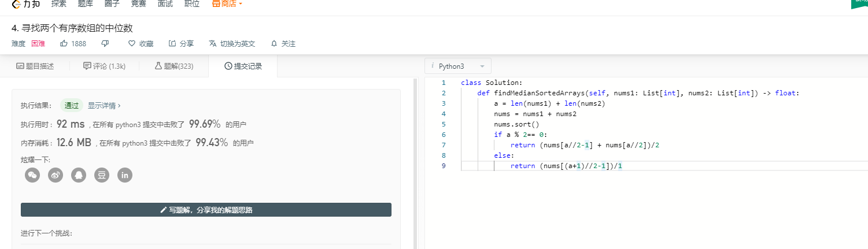Open the 圈子 navigation item
This screenshot has height=249, width=868.
[112, 3]
